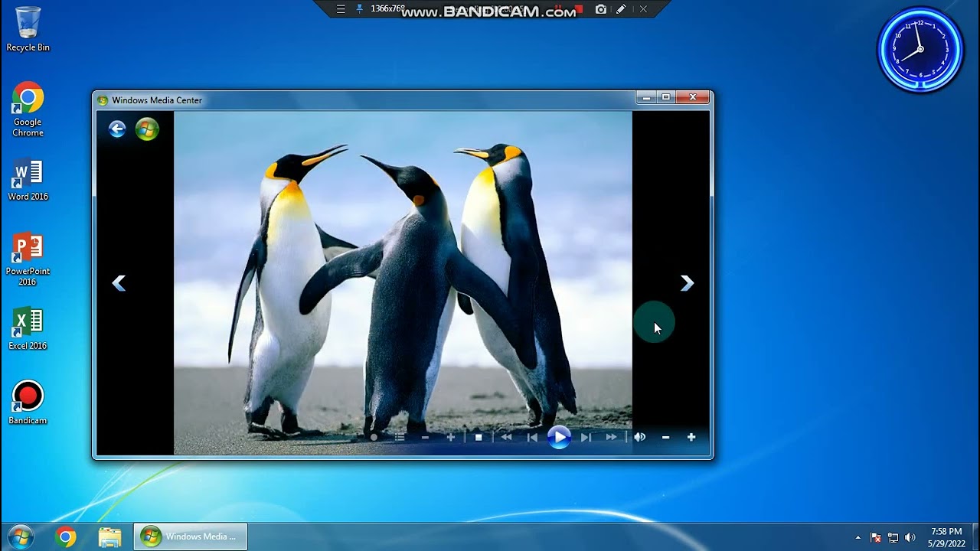The height and width of the screenshot is (551, 980).
Task: Select the Word 2016 desktop shortcut
Action: point(28,181)
